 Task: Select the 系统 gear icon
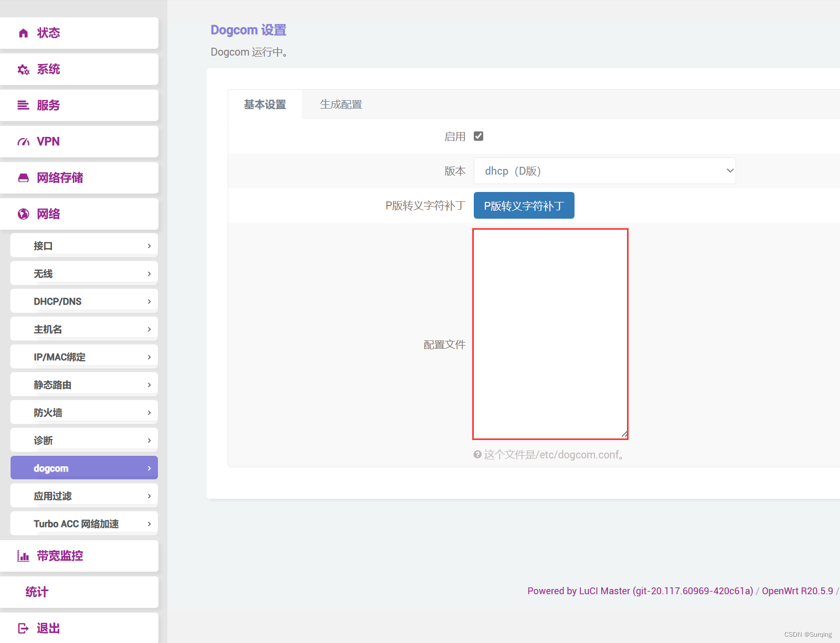click(x=23, y=69)
